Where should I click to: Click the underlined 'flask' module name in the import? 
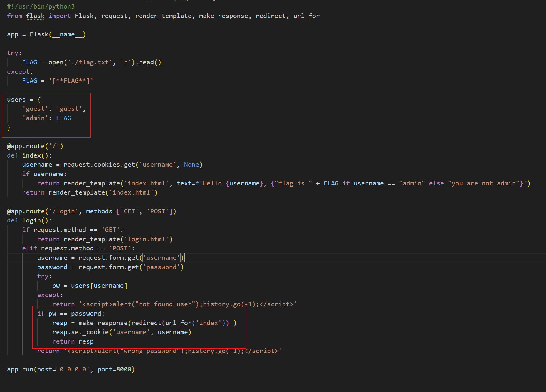(x=35, y=16)
